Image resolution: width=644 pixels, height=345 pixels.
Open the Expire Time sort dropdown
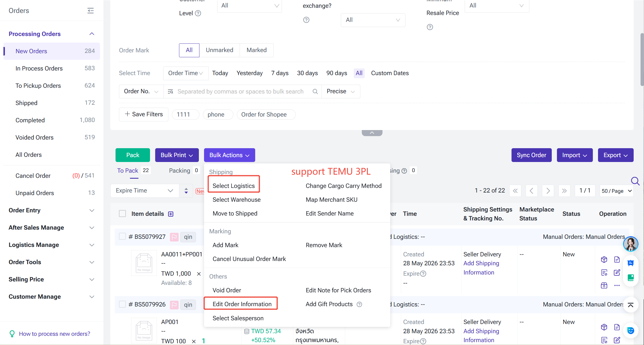coord(145,191)
